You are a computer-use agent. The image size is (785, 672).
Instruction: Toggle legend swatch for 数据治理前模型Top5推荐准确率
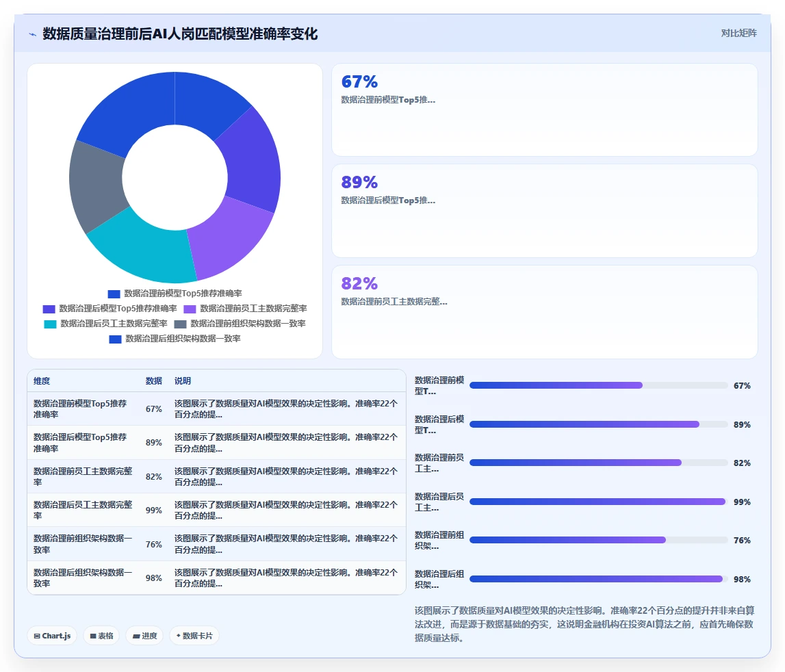tap(114, 294)
